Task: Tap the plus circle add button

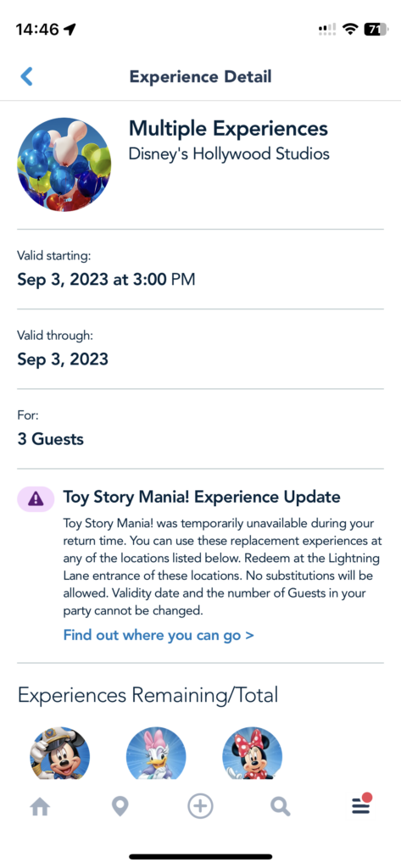Action: (x=200, y=807)
